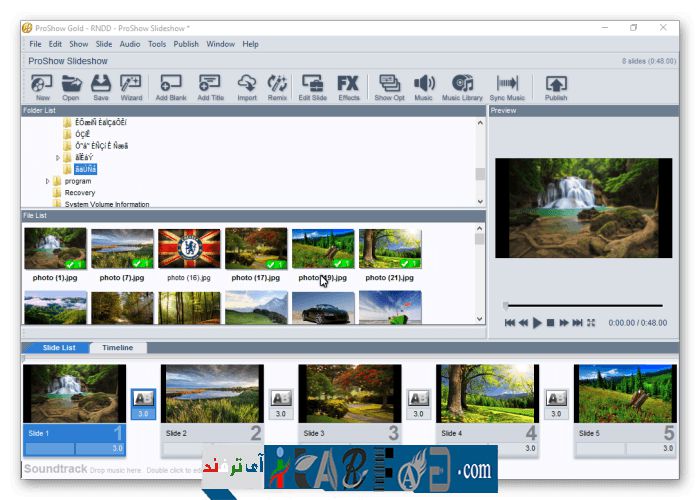
Task: Click the preview seek slider handle
Action: click(x=506, y=306)
